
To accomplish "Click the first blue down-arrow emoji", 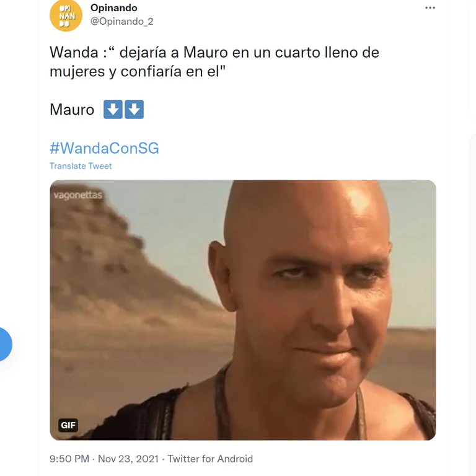I will point(113,109).
